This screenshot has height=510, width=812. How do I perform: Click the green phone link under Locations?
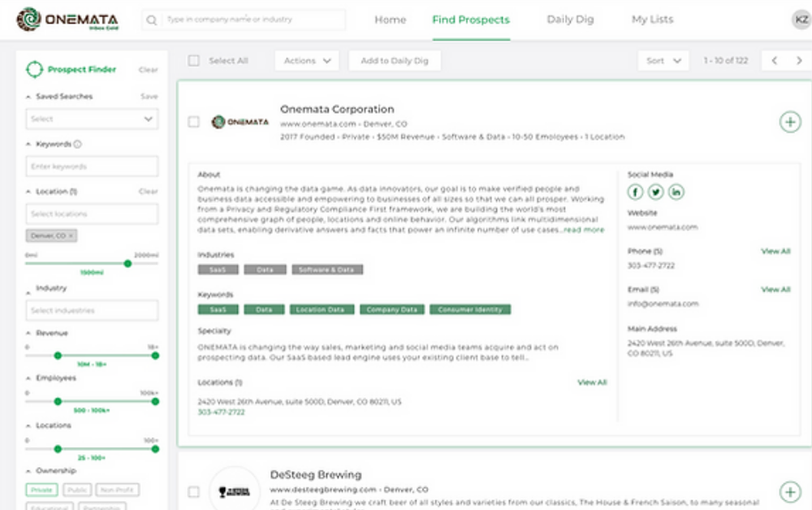[221, 413]
